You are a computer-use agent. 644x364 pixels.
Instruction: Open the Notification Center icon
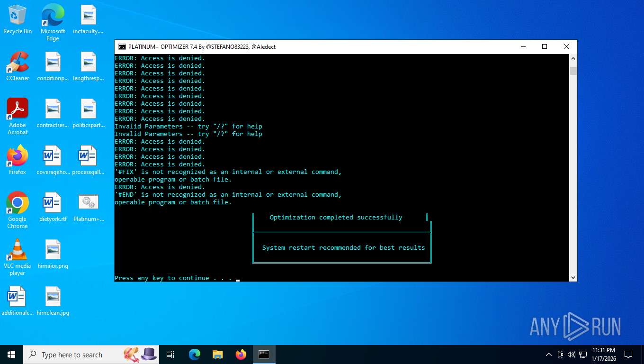(628, 355)
